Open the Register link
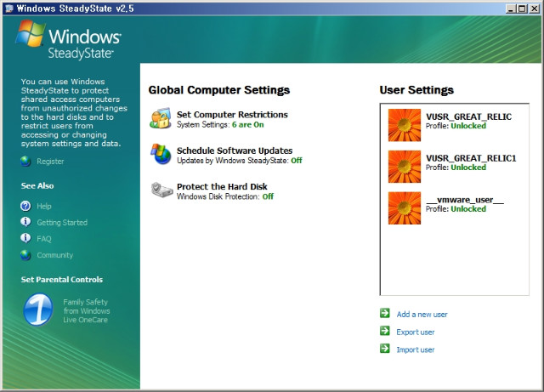 pos(50,162)
